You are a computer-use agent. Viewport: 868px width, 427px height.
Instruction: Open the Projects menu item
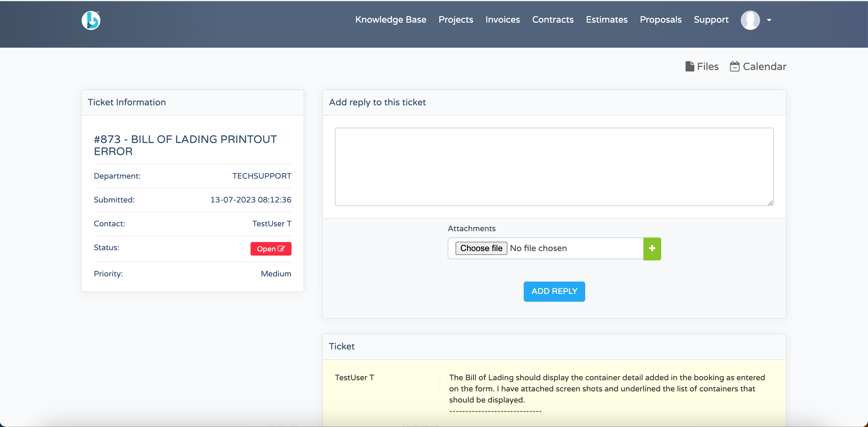456,20
